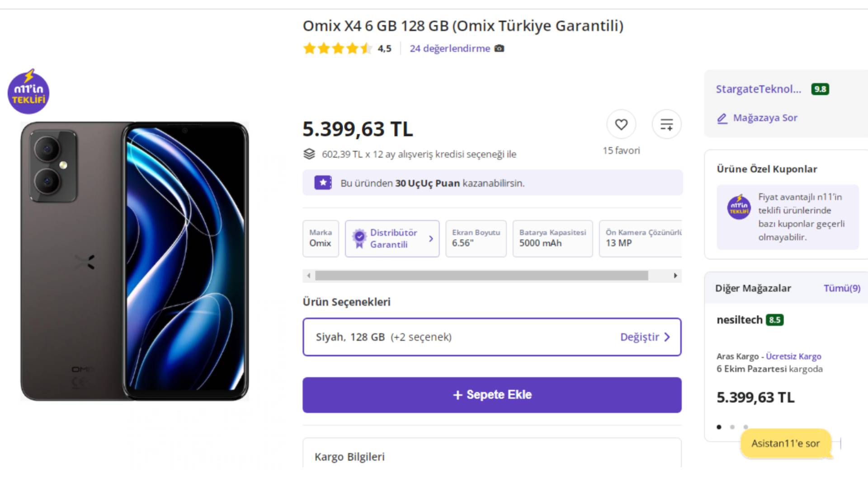Image resolution: width=868 pixels, height=488 pixels.
Task: Switch to the second carousel dot
Action: coord(732,427)
